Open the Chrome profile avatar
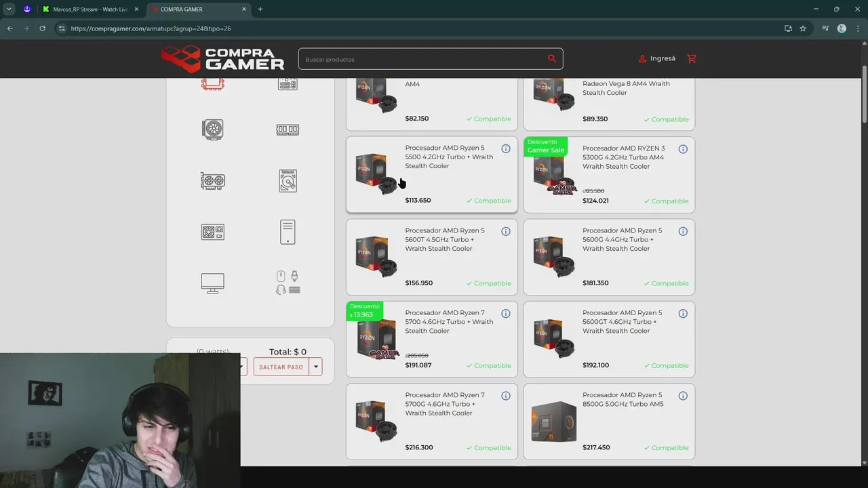 tap(842, 28)
